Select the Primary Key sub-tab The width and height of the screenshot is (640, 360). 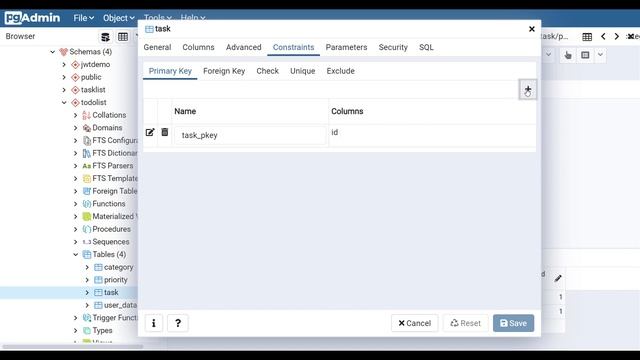pyautogui.click(x=170, y=71)
